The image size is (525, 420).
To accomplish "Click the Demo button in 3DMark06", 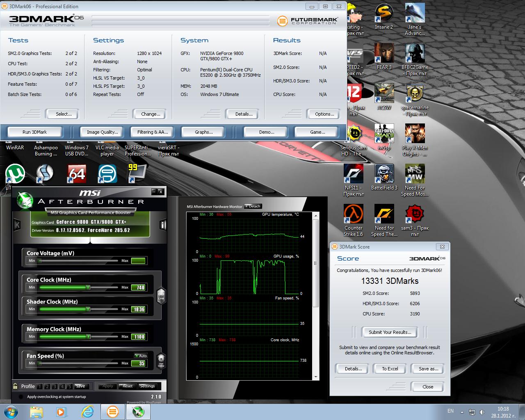I will [x=267, y=132].
